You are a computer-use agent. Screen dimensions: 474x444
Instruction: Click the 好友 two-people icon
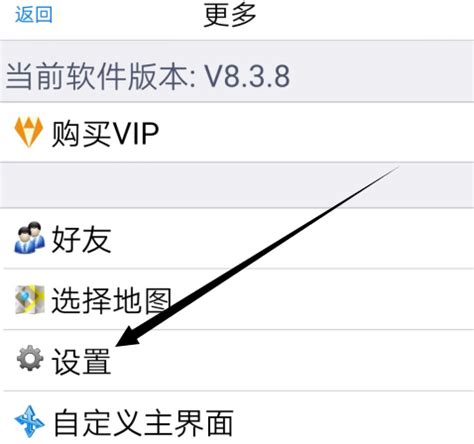(29, 237)
